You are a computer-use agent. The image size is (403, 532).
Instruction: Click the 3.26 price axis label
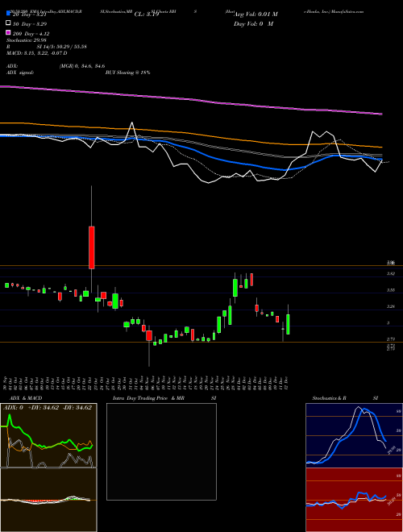(x=390, y=306)
